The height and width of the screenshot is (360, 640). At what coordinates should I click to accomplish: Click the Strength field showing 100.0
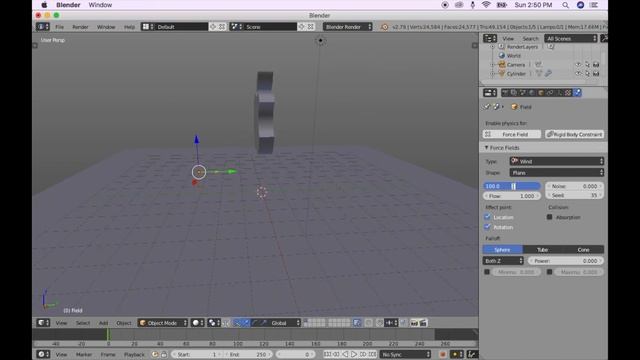(x=512, y=186)
